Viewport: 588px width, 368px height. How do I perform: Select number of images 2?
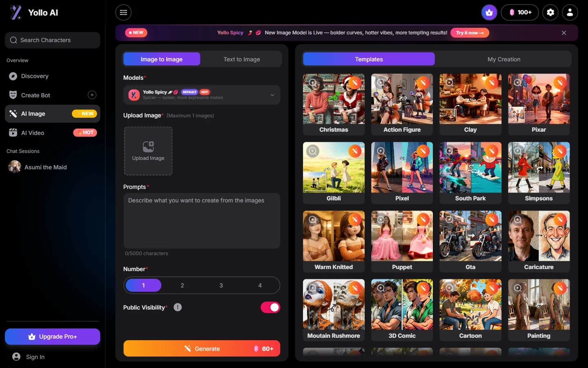point(182,285)
